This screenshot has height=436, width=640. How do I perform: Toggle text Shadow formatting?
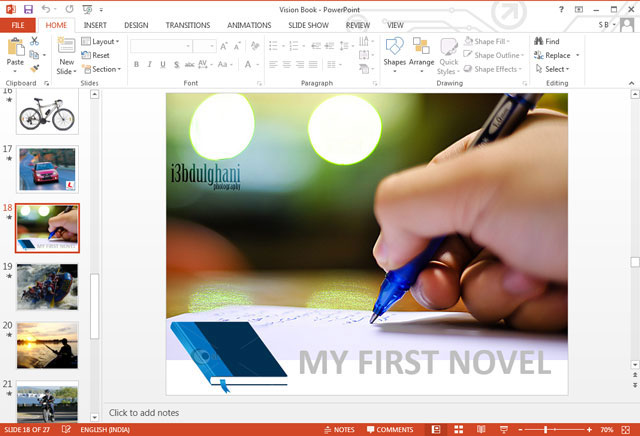(x=176, y=65)
